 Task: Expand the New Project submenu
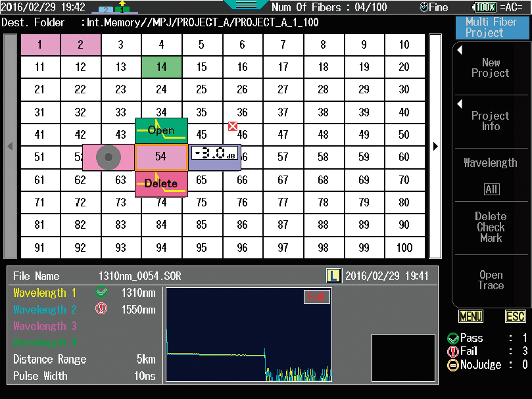tap(491, 68)
